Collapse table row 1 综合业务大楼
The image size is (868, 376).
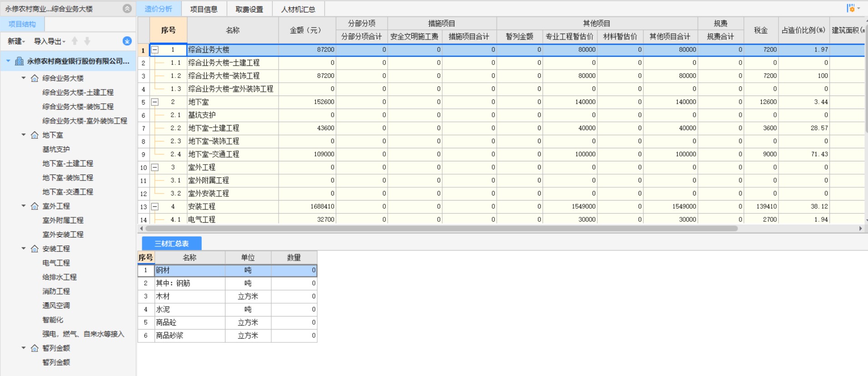coord(155,50)
